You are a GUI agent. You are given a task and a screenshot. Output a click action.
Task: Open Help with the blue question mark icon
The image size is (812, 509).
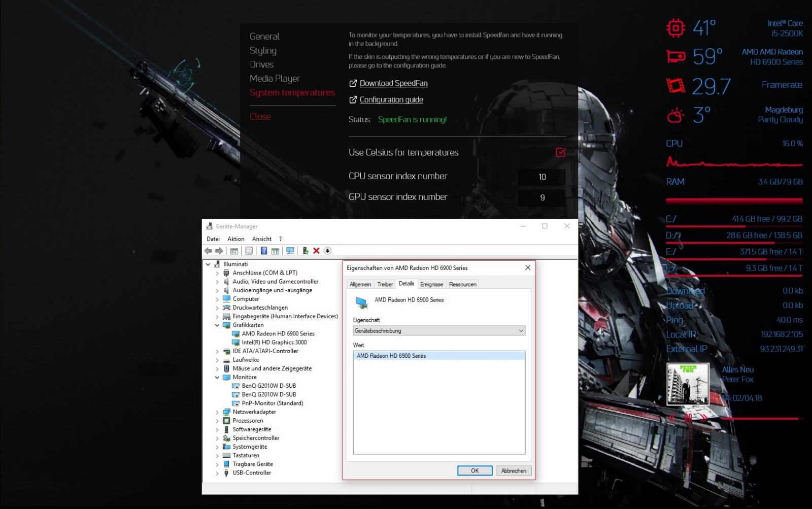tap(264, 251)
